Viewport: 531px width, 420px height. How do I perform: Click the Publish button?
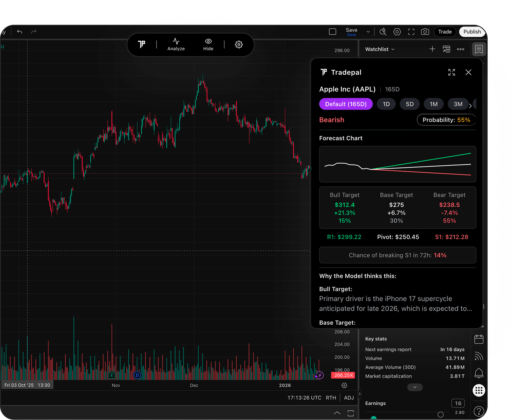click(472, 32)
